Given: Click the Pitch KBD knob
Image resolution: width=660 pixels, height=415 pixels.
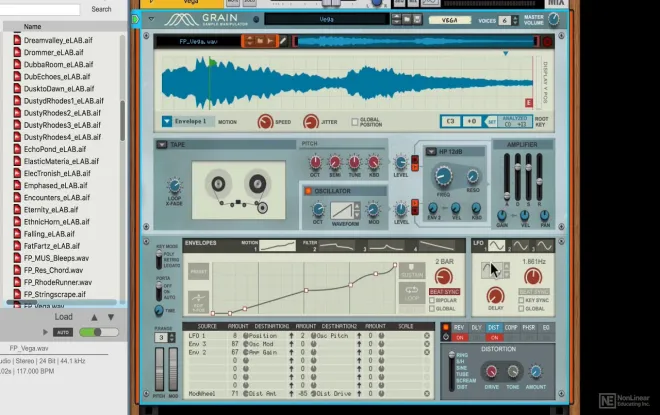Looking at the screenshot, I should click(x=373, y=162).
